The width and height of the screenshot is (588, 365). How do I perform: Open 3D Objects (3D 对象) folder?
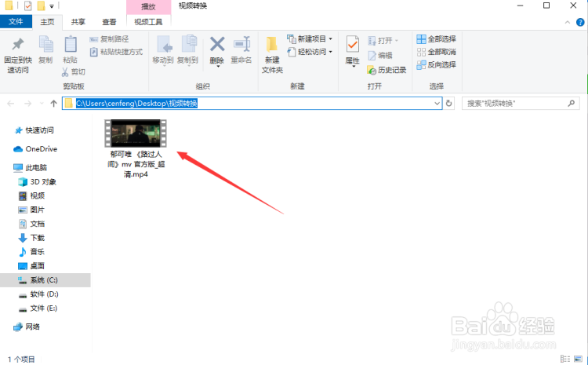pyautogui.click(x=38, y=182)
